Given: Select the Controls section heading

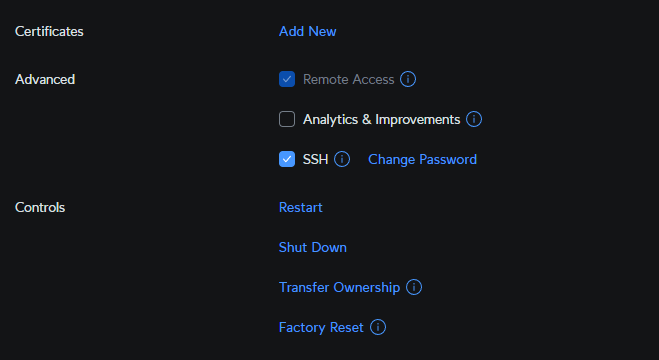Looking at the screenshot, I should [40, 208].
